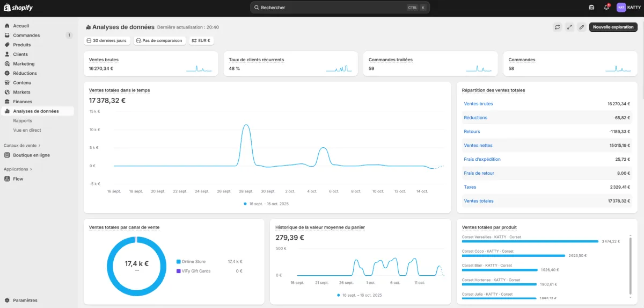Screen dimensions: 644x308
Task: Click the refresh data icon button
Action: click(x=558, y=27)
